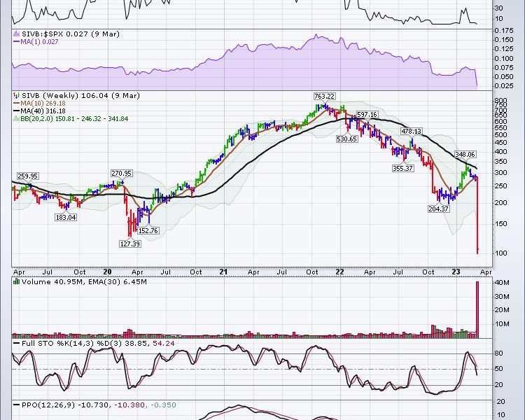This screenshot has width=525, height=420.
Task: Click the 270.95 price label
Action: (122, 174)
